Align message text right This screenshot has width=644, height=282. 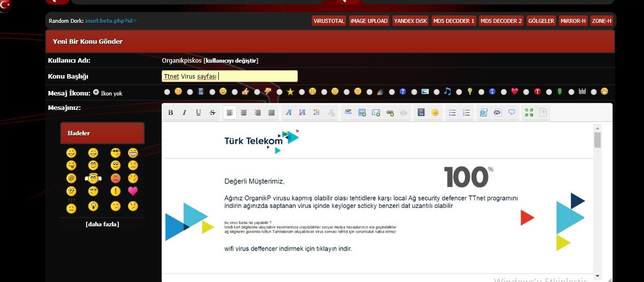[x=258, y=113]
